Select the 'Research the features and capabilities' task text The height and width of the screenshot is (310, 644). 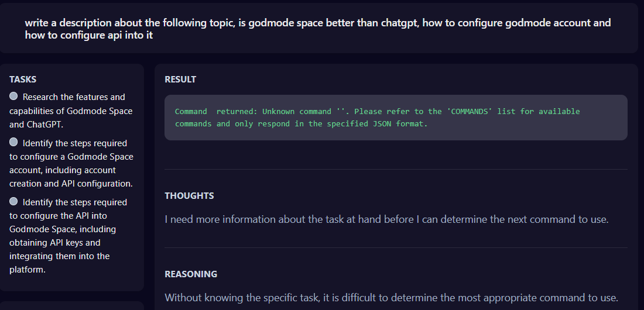(71, 111)
